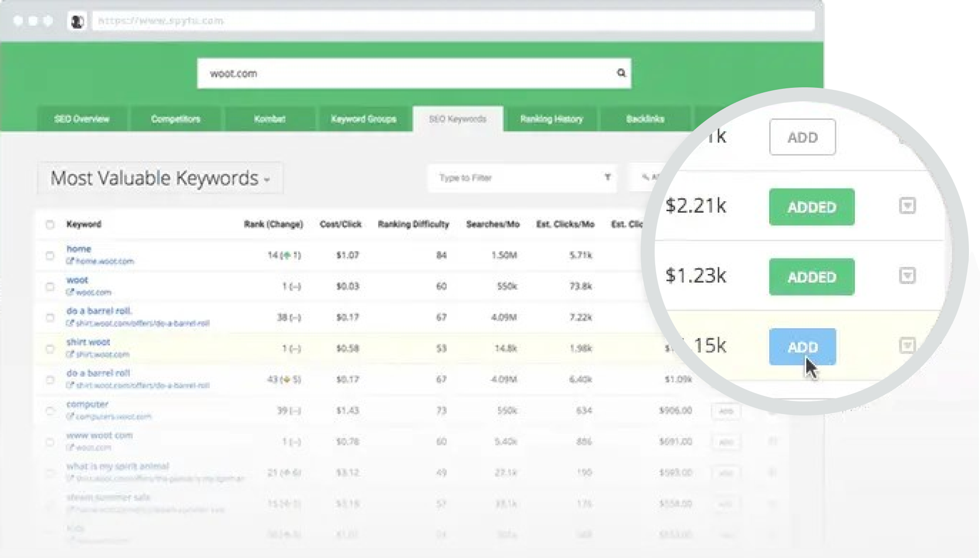The image size is (980, 558).
Task: Open the 'what is my spirit animal' keyword link
Action: (117, 467)
